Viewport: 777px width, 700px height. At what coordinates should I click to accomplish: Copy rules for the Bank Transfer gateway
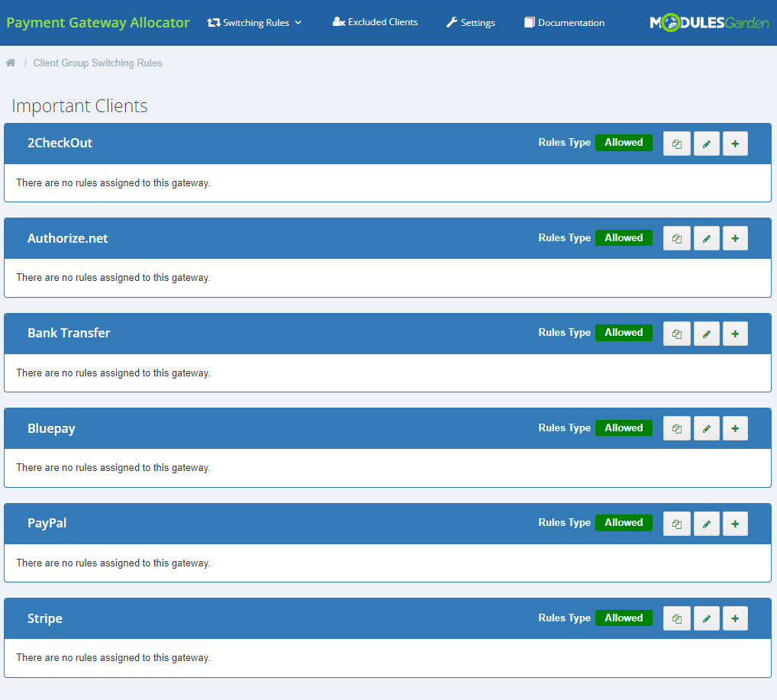[676, 334]
